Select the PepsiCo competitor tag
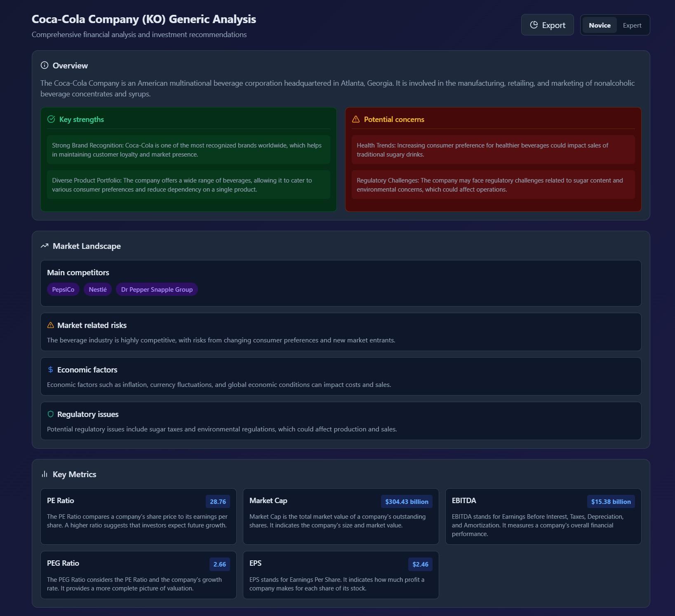The image size is (675, 616). coord(63,289)
